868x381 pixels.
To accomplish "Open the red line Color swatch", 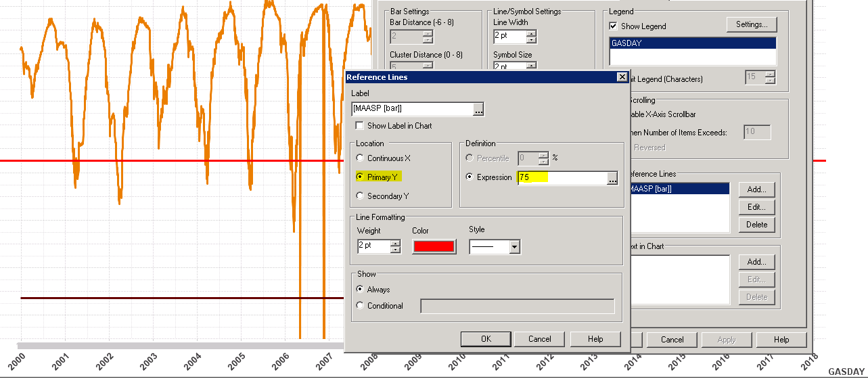I will pyautogui.click(x=434, y=246).
